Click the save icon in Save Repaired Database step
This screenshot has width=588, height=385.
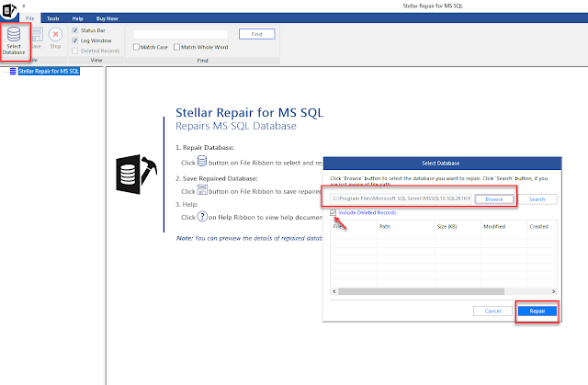pos(202,189)
